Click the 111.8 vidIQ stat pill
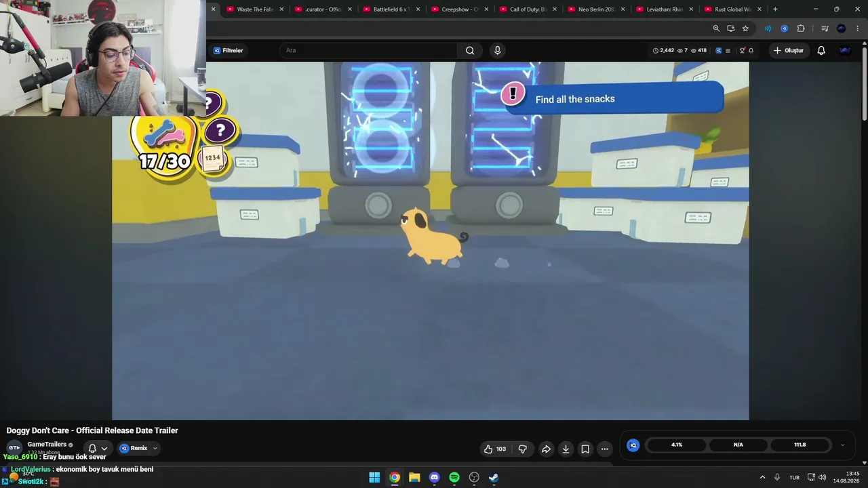Viewport: 868px width, 488px height. (x=800, y=445)
